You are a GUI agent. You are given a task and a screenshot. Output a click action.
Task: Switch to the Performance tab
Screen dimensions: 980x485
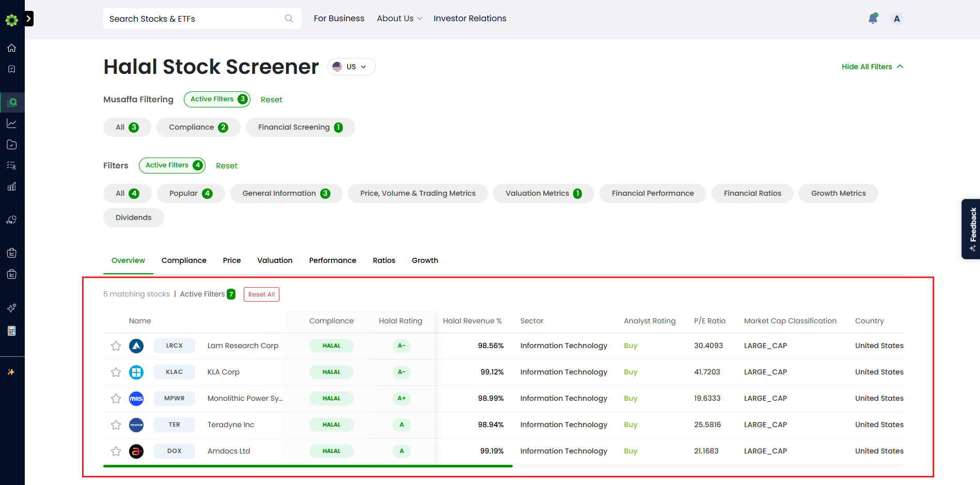[333, 261]
